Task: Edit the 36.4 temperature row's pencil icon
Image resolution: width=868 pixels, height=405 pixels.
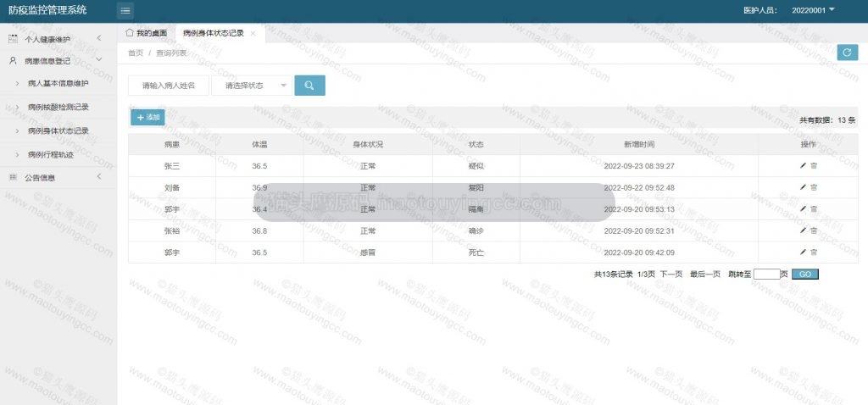Action: (x=803, y=208)
